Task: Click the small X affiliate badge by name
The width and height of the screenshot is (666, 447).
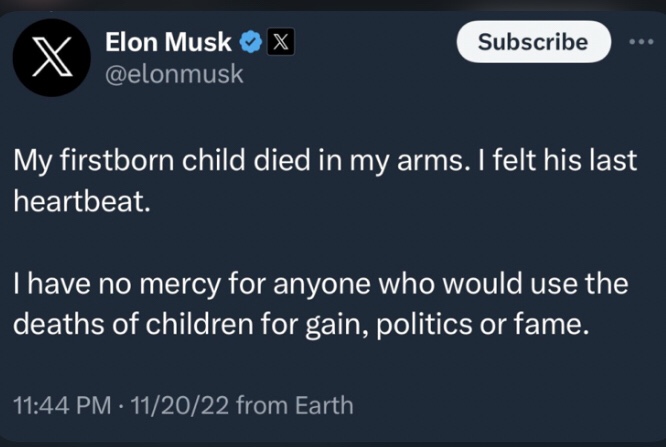Action: [279, 42]
